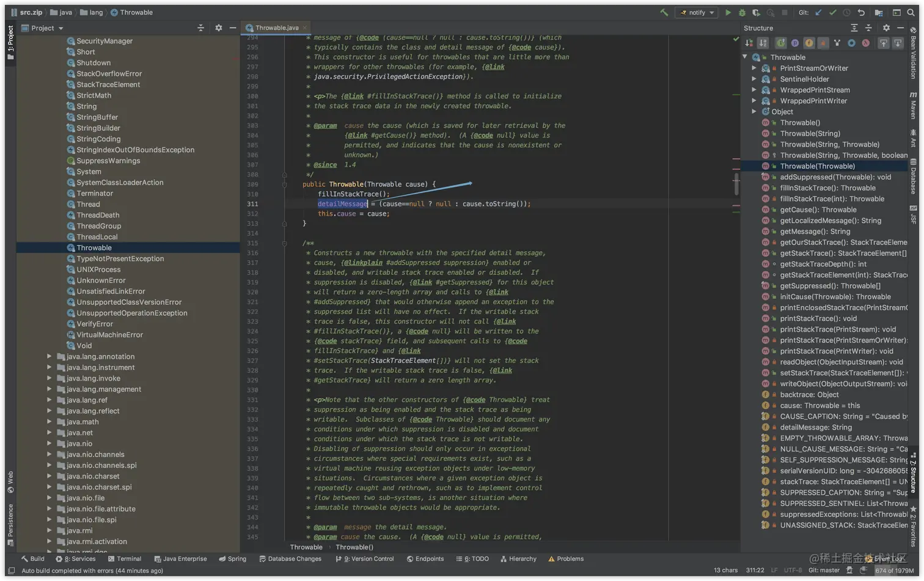Expand SentinelHolder in Structure tree

click(x=754, y=79)
